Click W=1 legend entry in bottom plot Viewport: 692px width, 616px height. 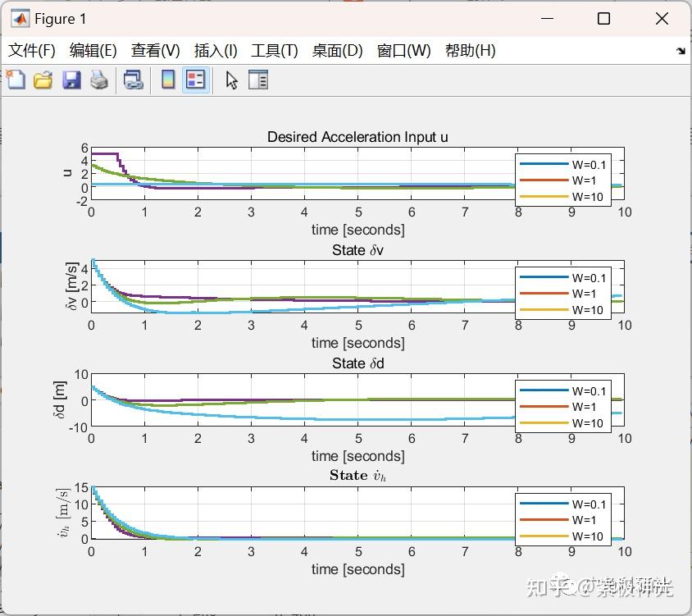pyautogui.click(x=558, y=520)
